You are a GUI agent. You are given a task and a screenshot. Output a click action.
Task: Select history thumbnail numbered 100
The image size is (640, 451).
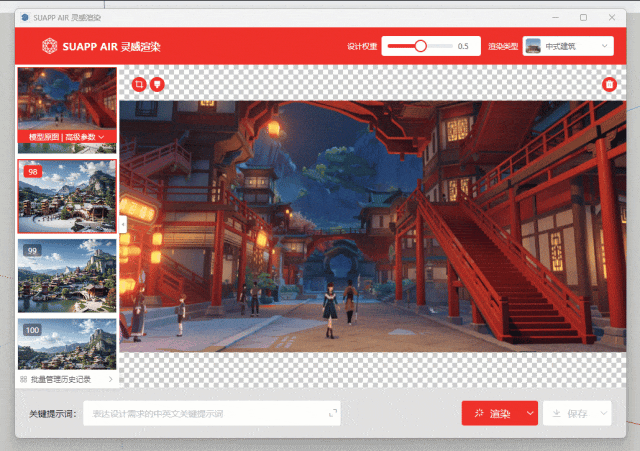pos(67,344)
